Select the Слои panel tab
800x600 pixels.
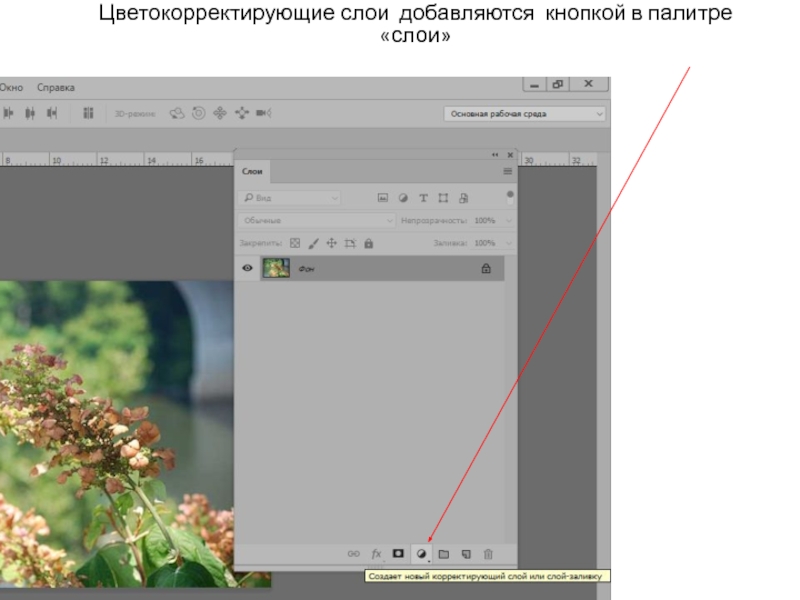pos(253,172)
